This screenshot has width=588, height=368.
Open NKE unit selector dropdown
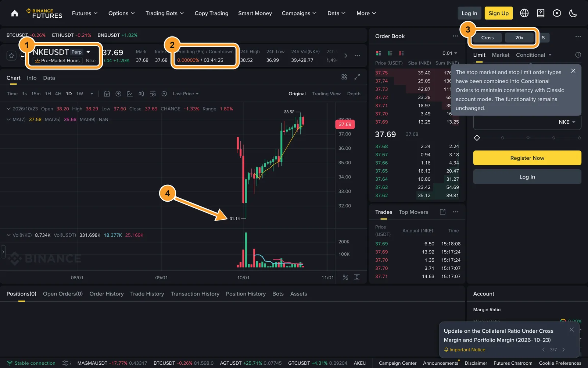[567, 122]
